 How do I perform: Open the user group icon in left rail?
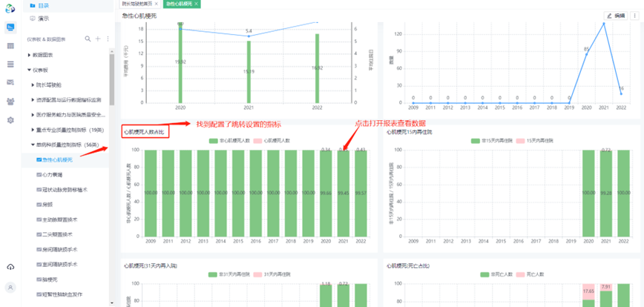[10, 102]
